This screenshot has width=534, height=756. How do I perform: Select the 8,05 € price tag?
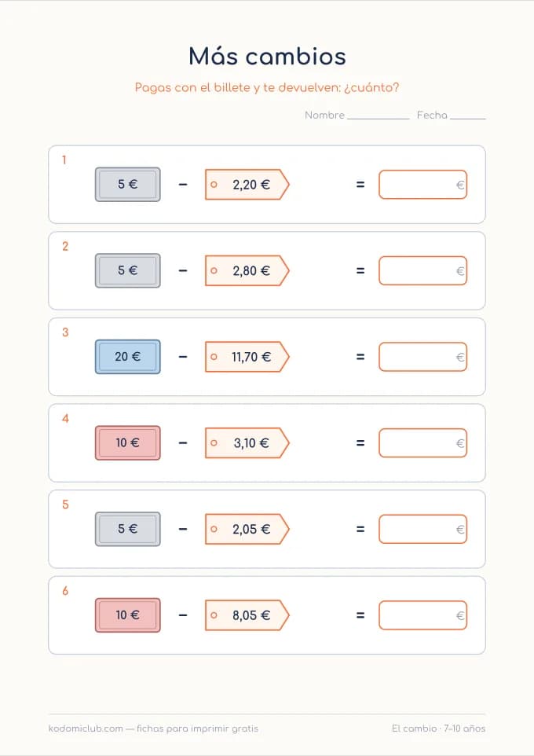tap(247, 615)
